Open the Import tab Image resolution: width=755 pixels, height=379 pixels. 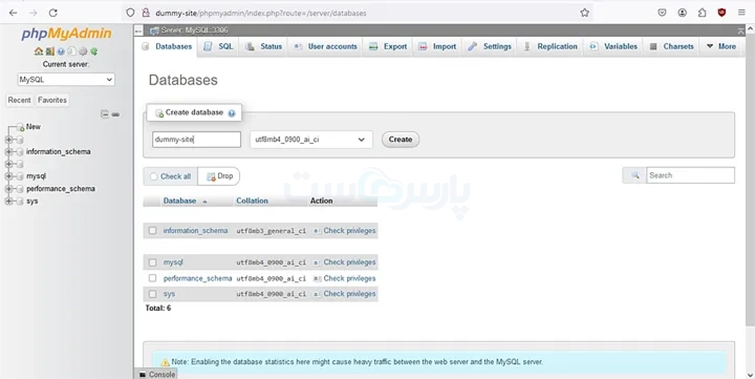(x=437, y=47)
